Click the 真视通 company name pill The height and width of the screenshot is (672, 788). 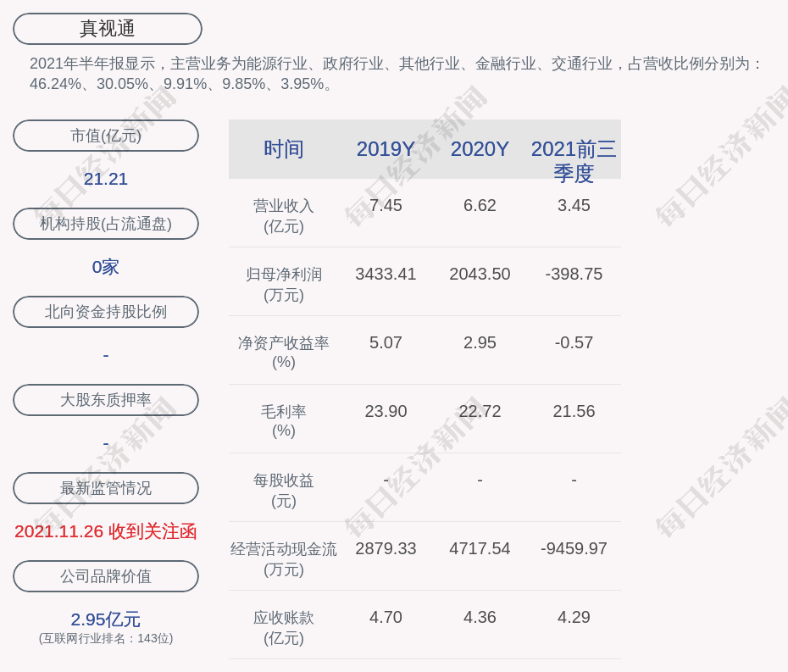(x=108, y=29)
